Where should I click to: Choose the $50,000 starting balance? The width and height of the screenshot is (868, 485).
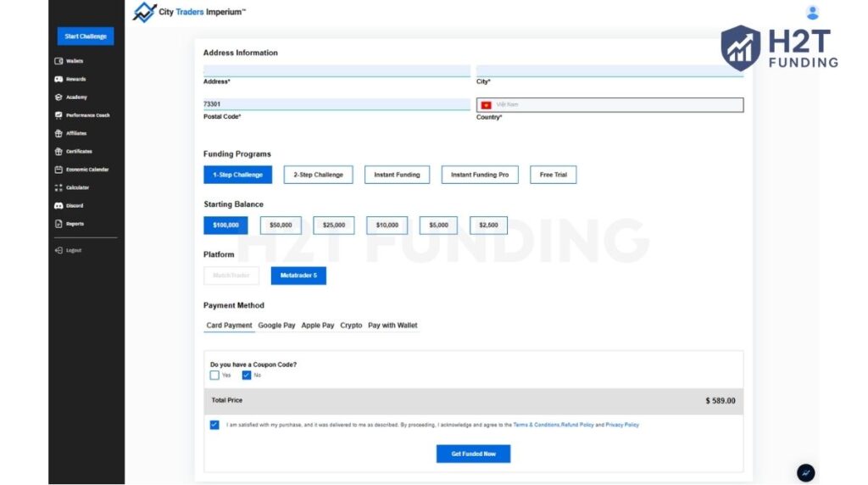point(281,226)
